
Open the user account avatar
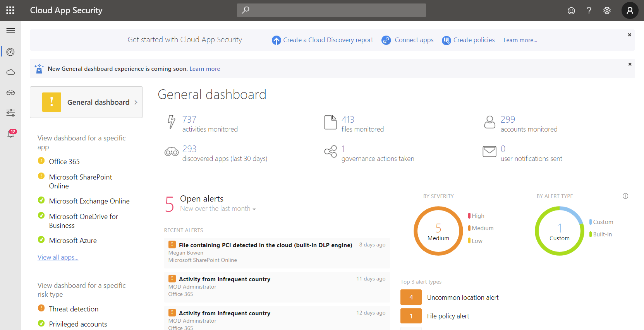(630, 10)
